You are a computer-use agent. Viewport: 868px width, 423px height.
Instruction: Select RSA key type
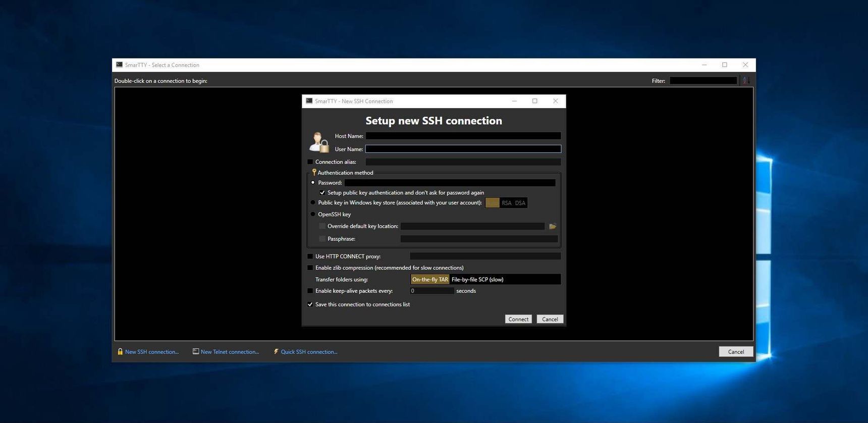[x=507, y=203]
